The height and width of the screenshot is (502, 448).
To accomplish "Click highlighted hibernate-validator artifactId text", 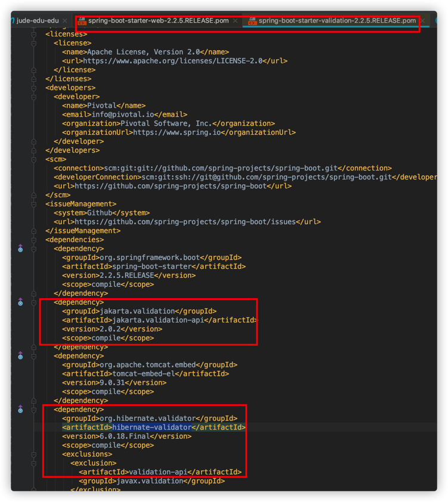I will [x=152, y=427].
